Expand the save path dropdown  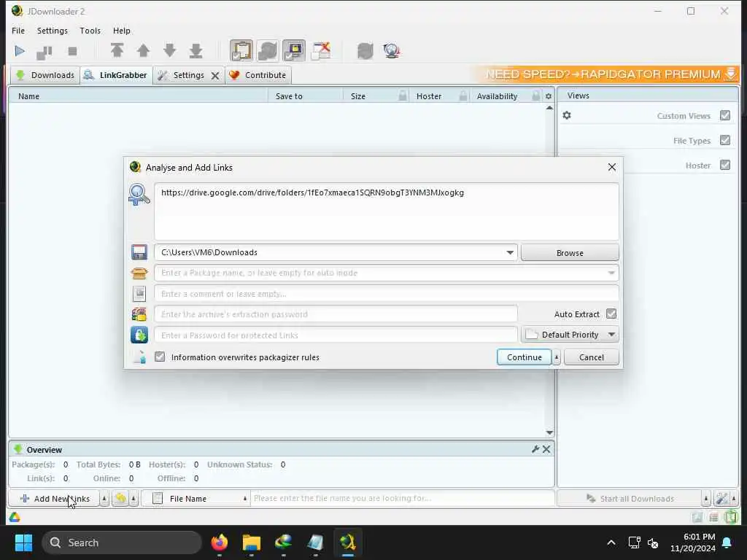tap(510, 252)
